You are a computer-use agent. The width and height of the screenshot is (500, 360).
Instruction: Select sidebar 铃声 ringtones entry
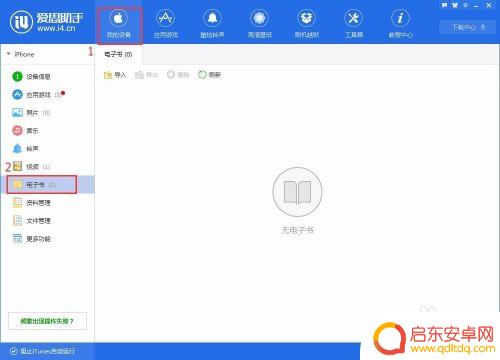[25, 149]
